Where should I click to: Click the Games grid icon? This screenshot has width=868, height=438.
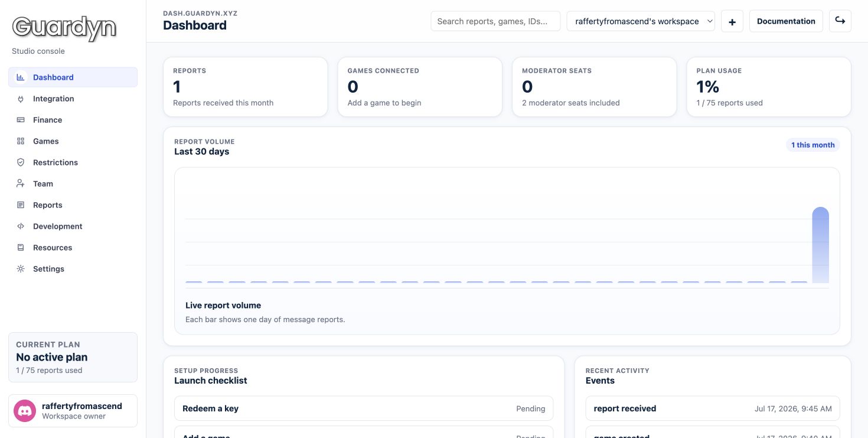tap(21, 141)
